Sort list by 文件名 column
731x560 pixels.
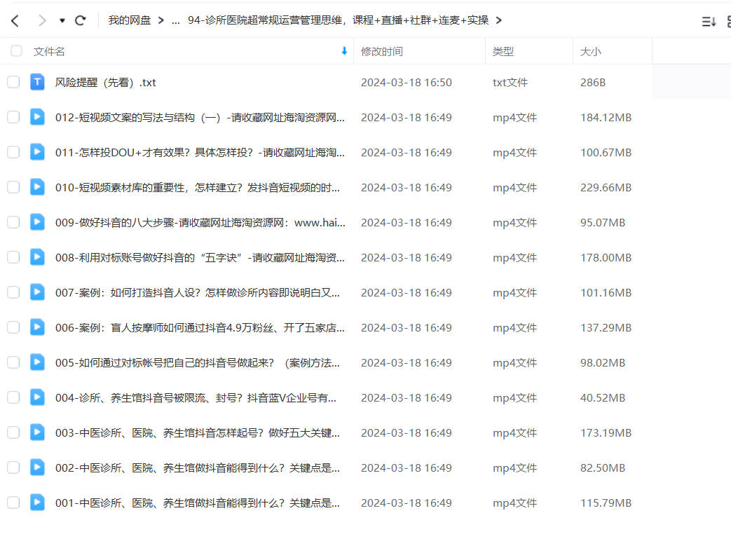(49, 51)
